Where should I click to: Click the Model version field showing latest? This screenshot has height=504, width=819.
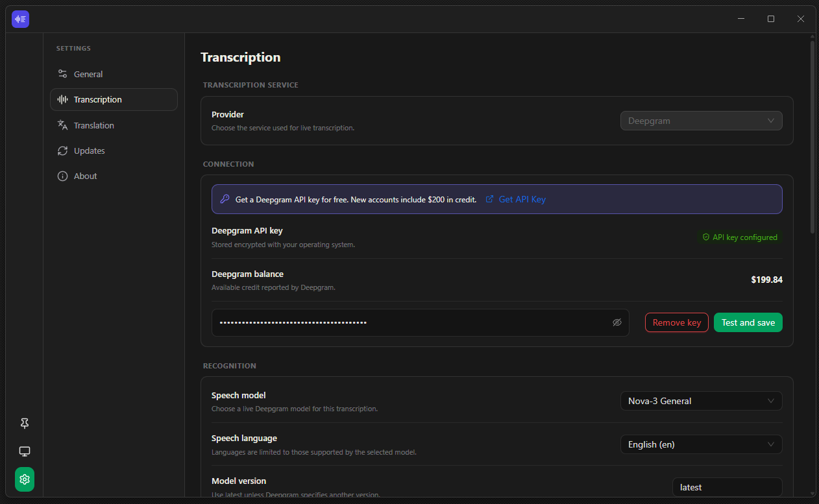pos(727,487)
